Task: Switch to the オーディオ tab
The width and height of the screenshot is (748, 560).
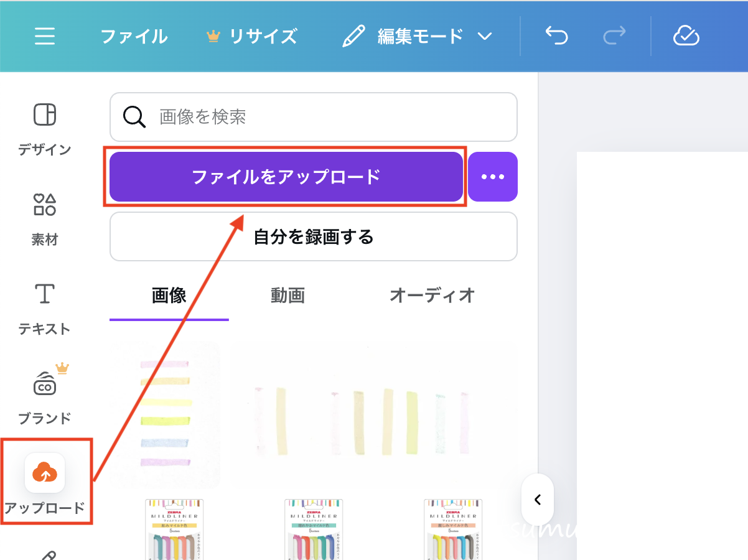Action: point(432,296)
